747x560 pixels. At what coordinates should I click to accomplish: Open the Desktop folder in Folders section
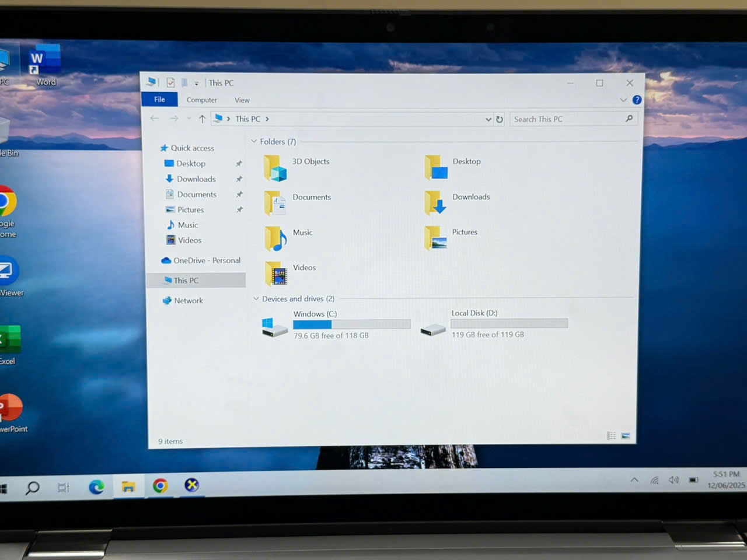point(436,167)
